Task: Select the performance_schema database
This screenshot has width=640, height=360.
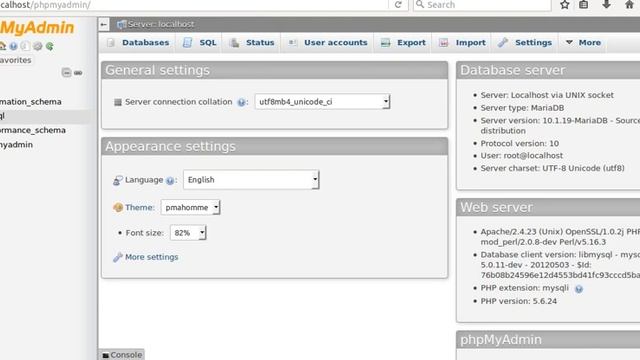Action: pos(33,130)
